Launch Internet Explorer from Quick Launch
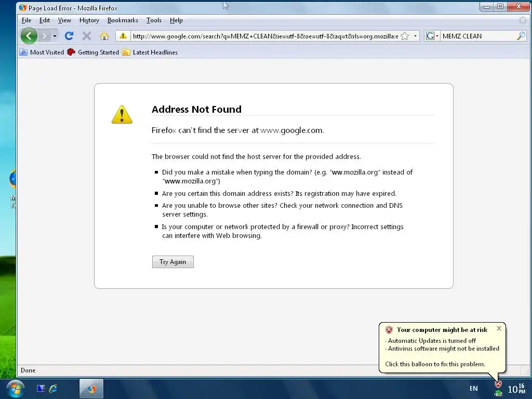This screenshot has width=532, height=399. pos(54,389)
